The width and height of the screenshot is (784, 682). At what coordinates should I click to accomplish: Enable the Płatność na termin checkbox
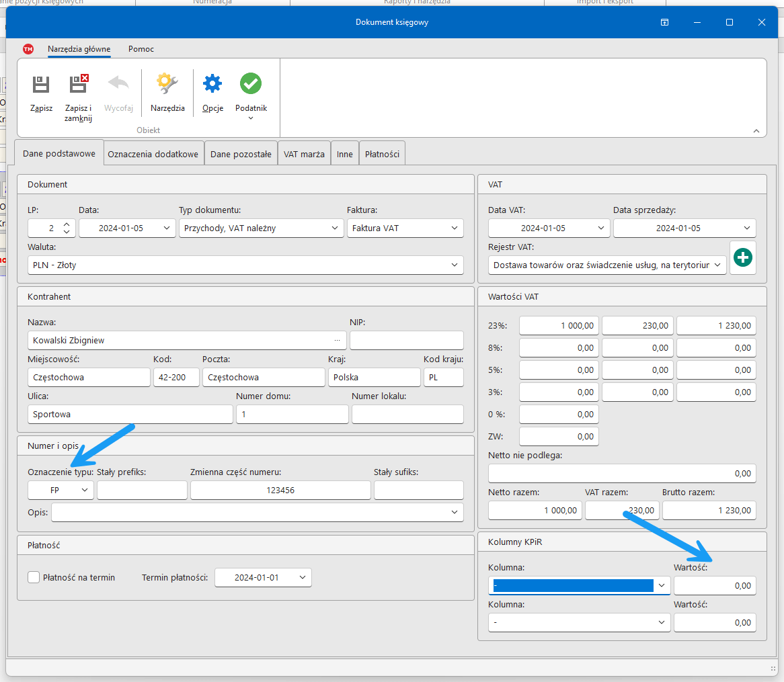(34, 577)
